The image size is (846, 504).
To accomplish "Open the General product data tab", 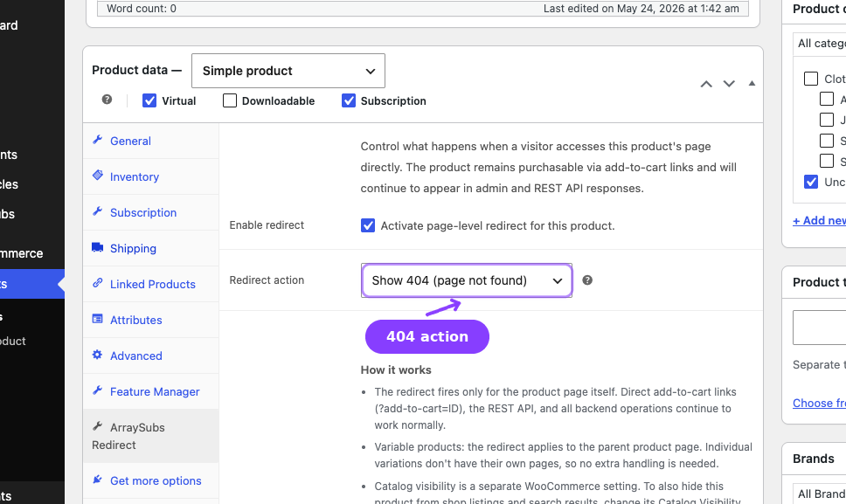I will [x=151, y=141].
